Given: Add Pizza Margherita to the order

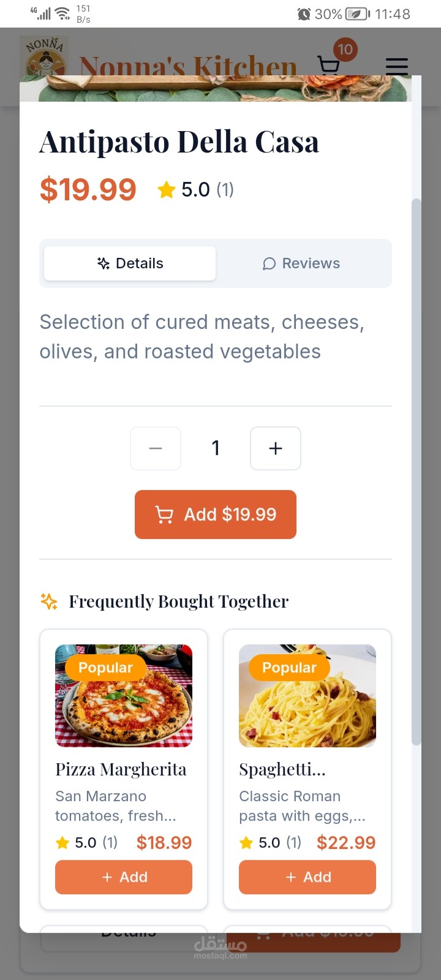Looking at the screenshot, I should coord(124,877).
